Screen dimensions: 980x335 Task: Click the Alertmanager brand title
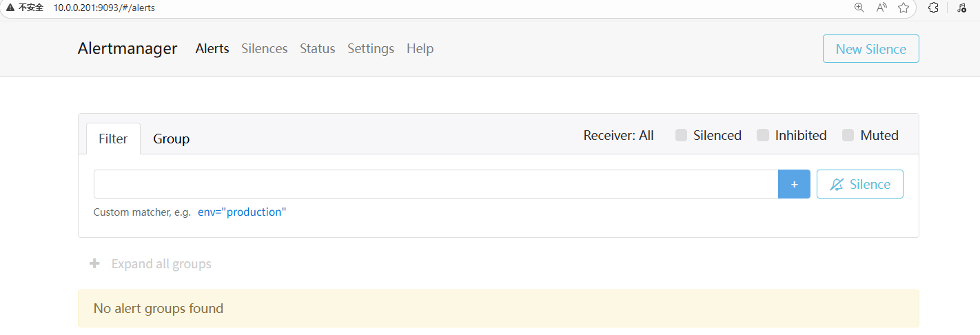127,48
